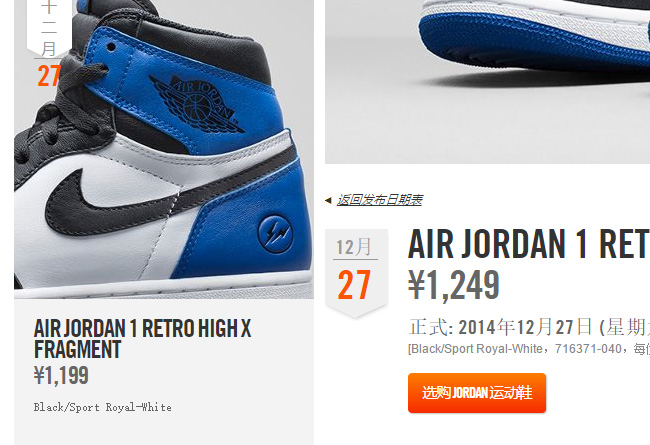Click the orange 27 beside the ¥1,249 price

pos(354,285)
